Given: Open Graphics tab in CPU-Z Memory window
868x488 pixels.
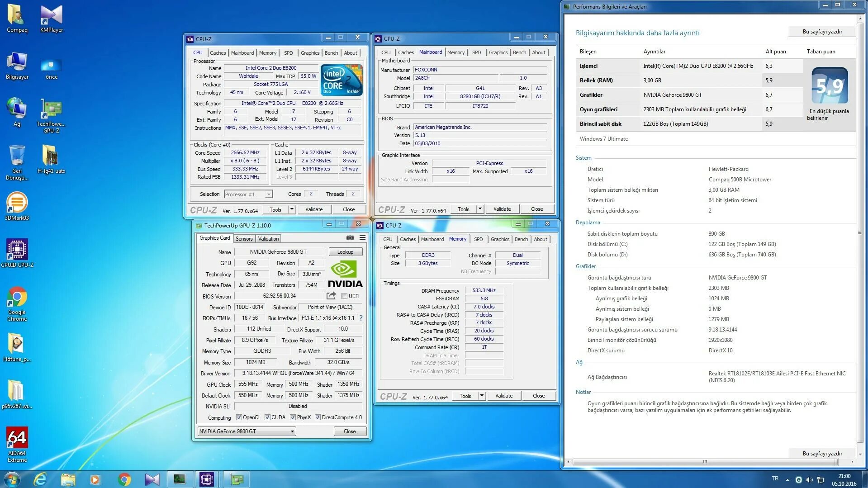Looking at the screenshot, I should pos(500,239).
